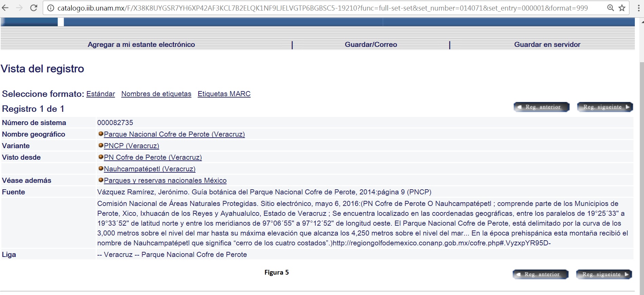Screen dimensions: 644x295
Task: Open the Guardar/Correo option
Action: (371, 45)
